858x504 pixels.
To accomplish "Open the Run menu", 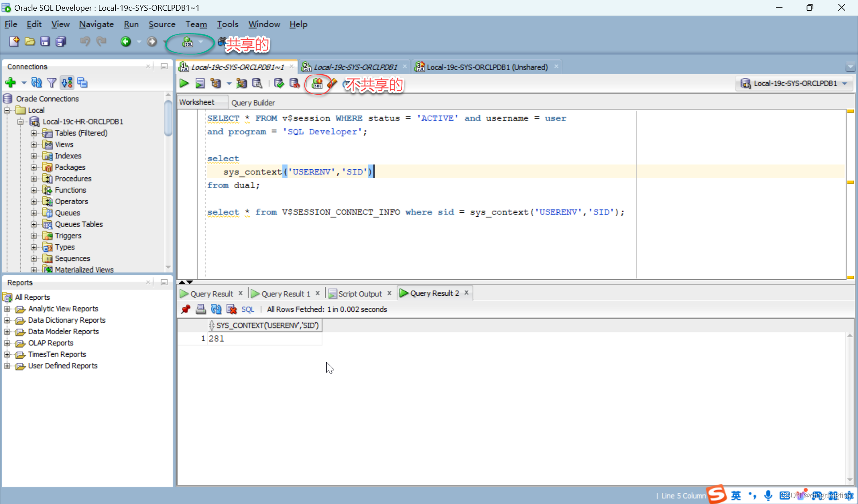I will (131, 24).
